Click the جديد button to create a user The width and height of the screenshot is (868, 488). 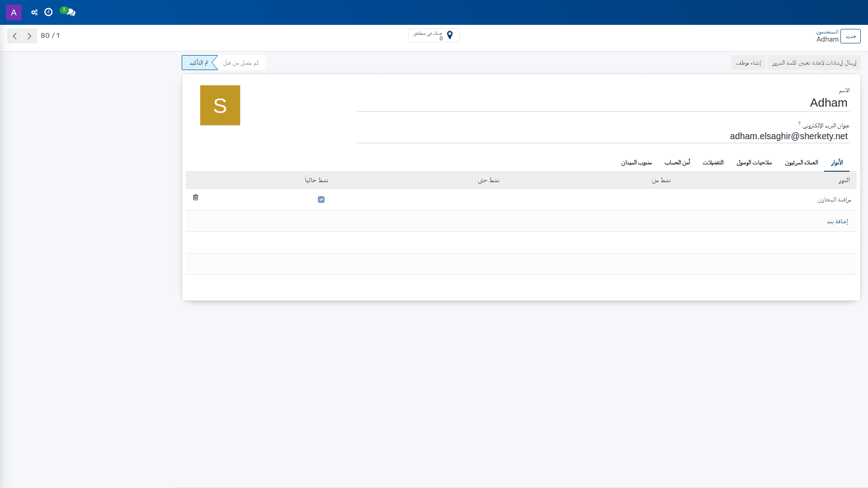tap(850, 36)
